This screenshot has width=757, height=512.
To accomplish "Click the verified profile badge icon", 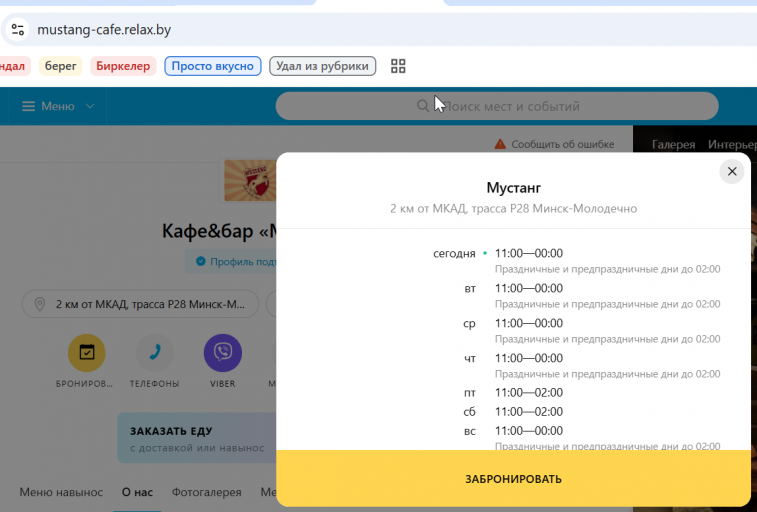I will click(200, 262).
